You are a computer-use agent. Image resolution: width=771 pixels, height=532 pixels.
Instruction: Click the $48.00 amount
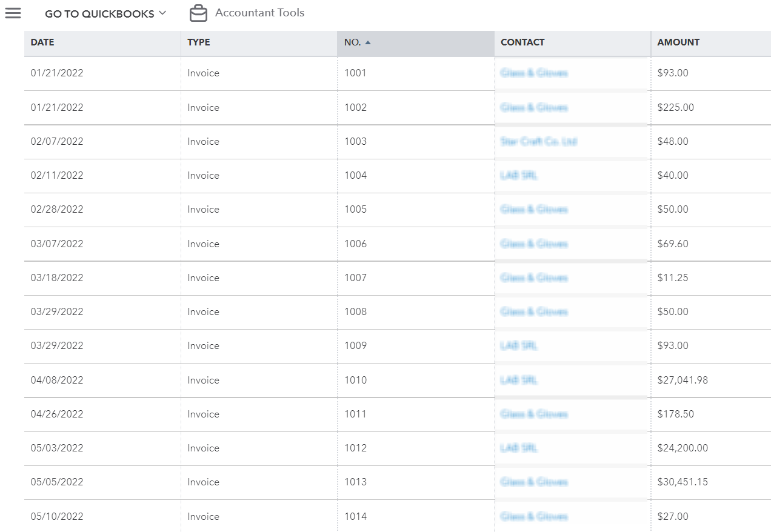(673, 141)
